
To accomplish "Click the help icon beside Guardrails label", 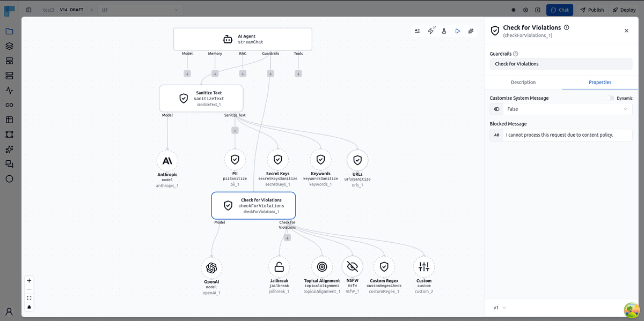I will pos(516,54).
